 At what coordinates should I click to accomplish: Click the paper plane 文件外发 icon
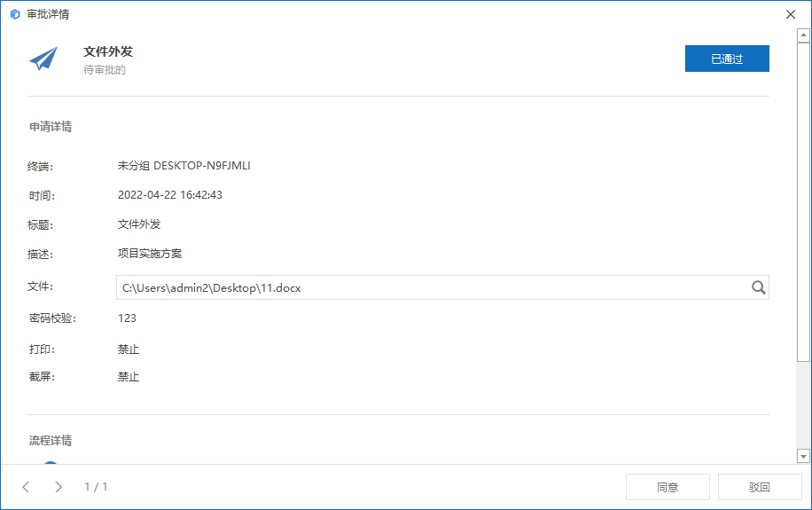pos(43,59)
